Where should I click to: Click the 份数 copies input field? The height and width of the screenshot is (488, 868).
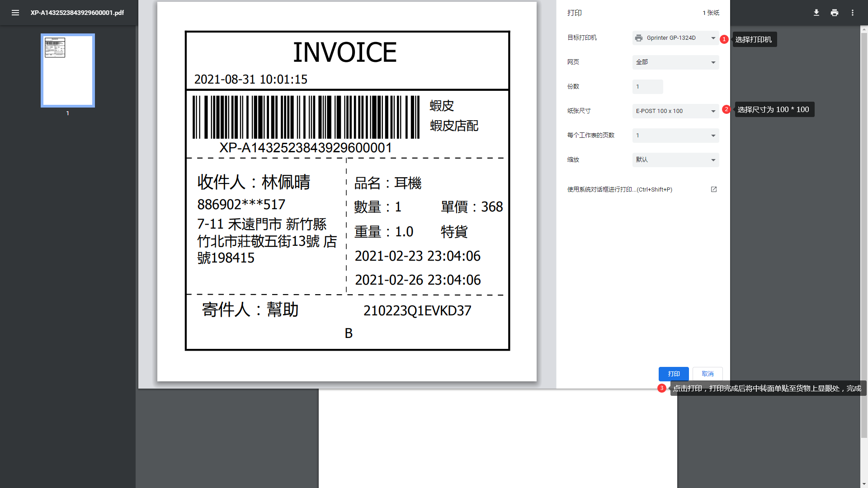pos(647,87)
